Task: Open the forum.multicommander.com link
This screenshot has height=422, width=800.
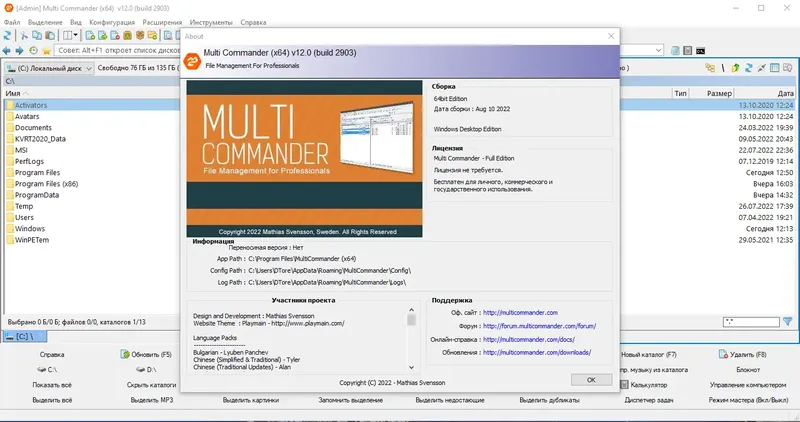Action: (539, 326)
